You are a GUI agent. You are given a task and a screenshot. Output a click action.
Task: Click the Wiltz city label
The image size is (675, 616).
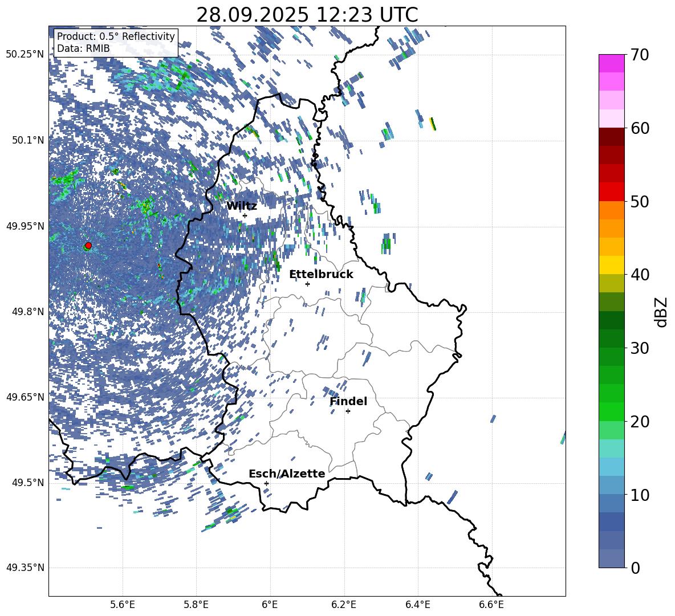[242, 206]
